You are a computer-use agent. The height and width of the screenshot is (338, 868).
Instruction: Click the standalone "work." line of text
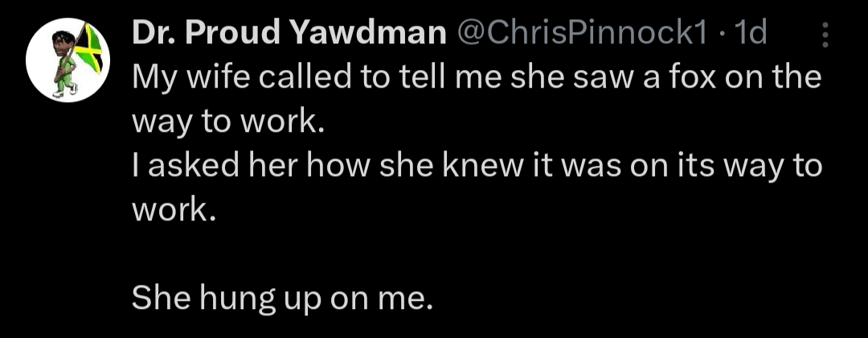point(173,211)
